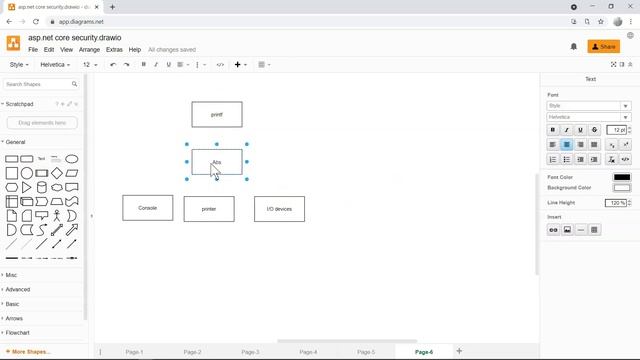
Task: Open the View menu
Action: click(67, 49)
